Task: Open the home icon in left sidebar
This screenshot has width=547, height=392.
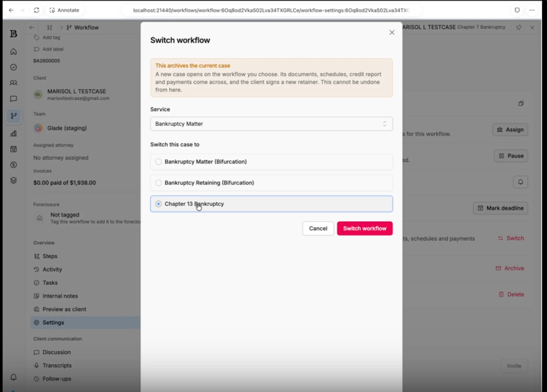Action: click(13, 52)
